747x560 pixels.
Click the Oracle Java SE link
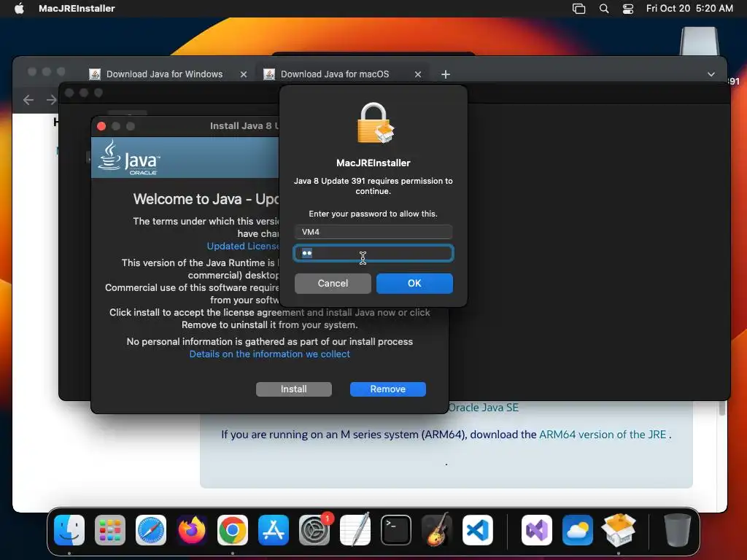pyautogui.click(x=483, y=408)
